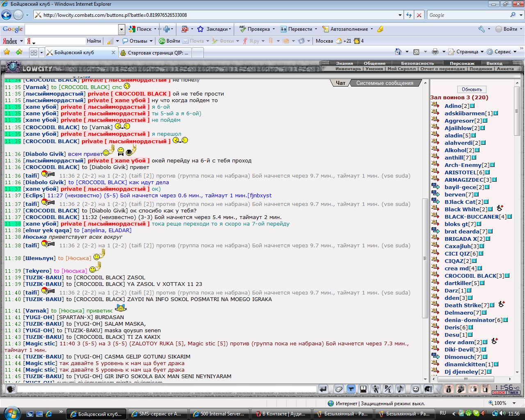Open the smiley emoticons picker
This screenshot has width=525, height=420.
pos(415,389)
